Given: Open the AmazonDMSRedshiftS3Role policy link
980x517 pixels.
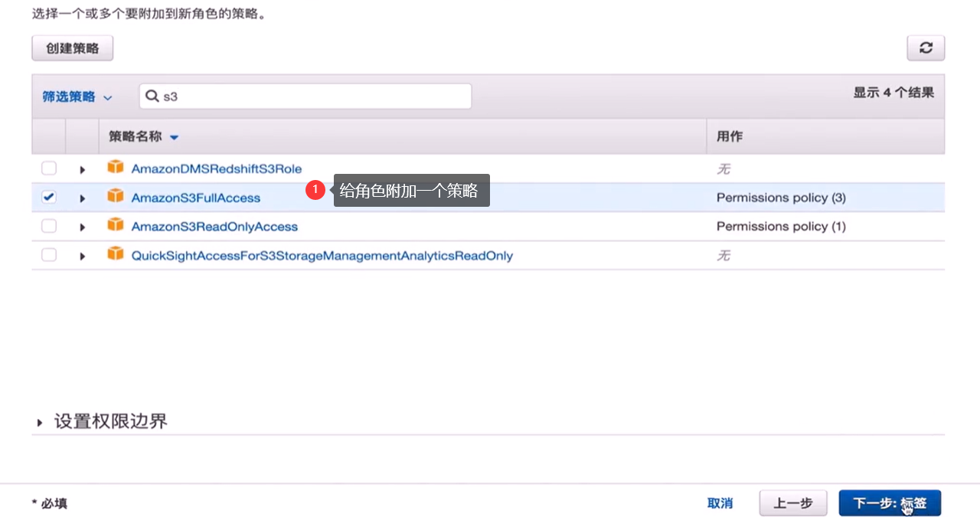Looking at the screenshot, I should tap(217, 169).
